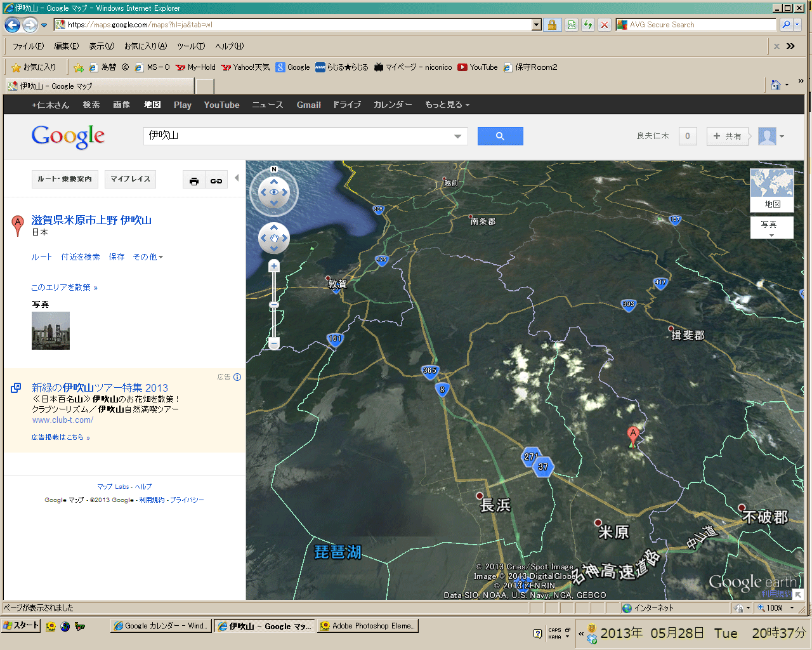Open the もっと見る menu
Image resolution: width=812 pixels, height=650 pixels.
pyautogui.click(x=447, y=105)
